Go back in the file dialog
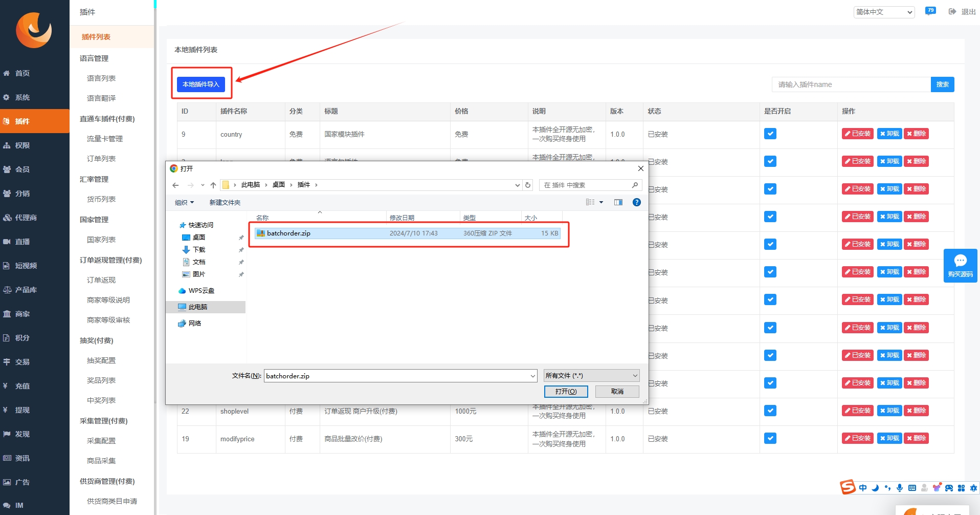This screenshot has width=980, height=515. tap(175, 185)
